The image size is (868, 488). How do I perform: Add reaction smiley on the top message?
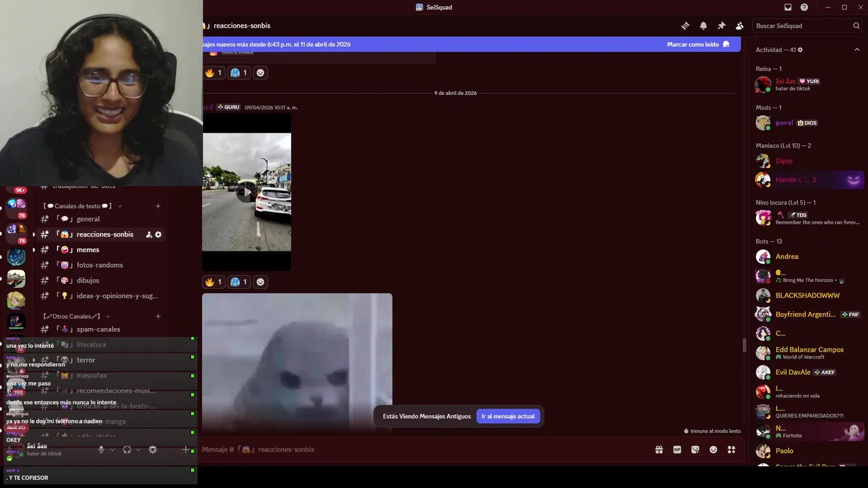pyautogui.click(x=260, y=73)
